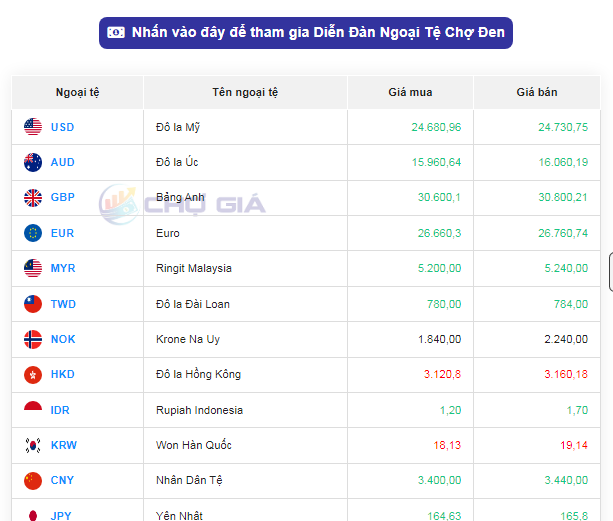This screenshot has width=613, height=521.
Task: Open the AUD currency link
Action: 63,162
